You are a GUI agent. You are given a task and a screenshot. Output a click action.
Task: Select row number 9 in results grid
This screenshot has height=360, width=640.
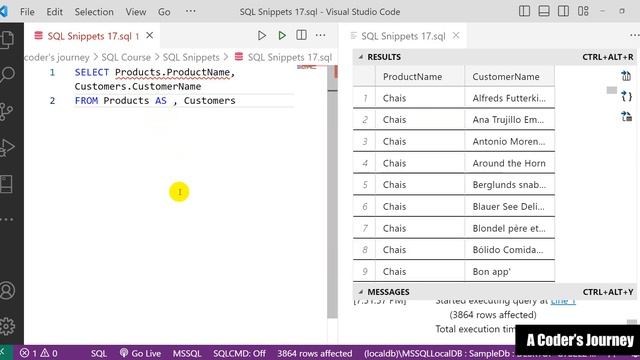pyautogui.click(x=364, y=271)
